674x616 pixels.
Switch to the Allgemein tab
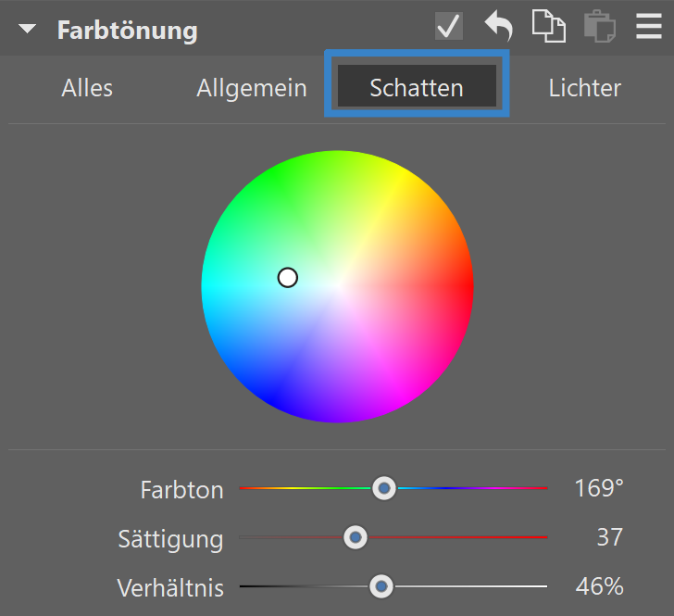point(252,88)
